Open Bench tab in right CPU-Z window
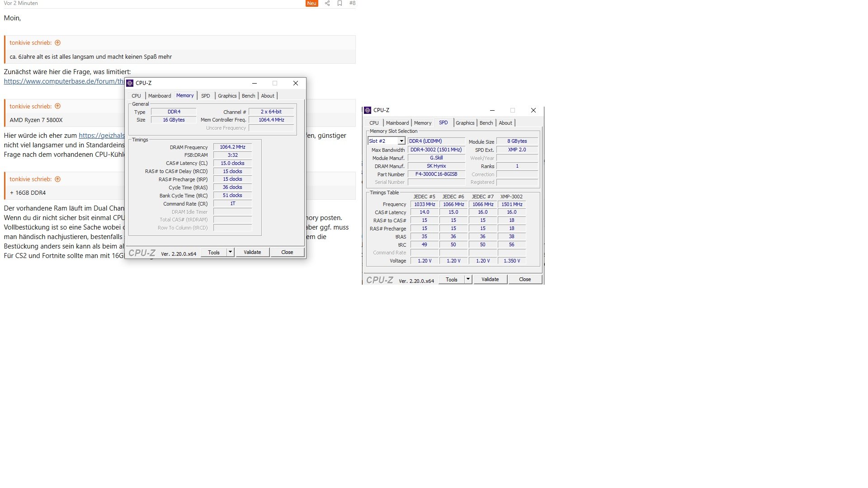The height and width of the screenshot is (488, 868). (486, 123)
